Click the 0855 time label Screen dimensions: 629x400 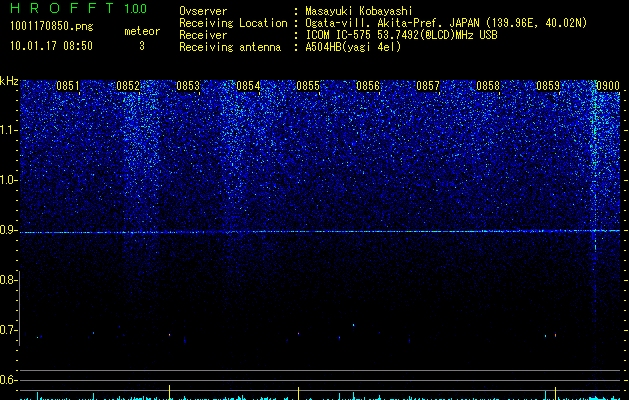308,85
